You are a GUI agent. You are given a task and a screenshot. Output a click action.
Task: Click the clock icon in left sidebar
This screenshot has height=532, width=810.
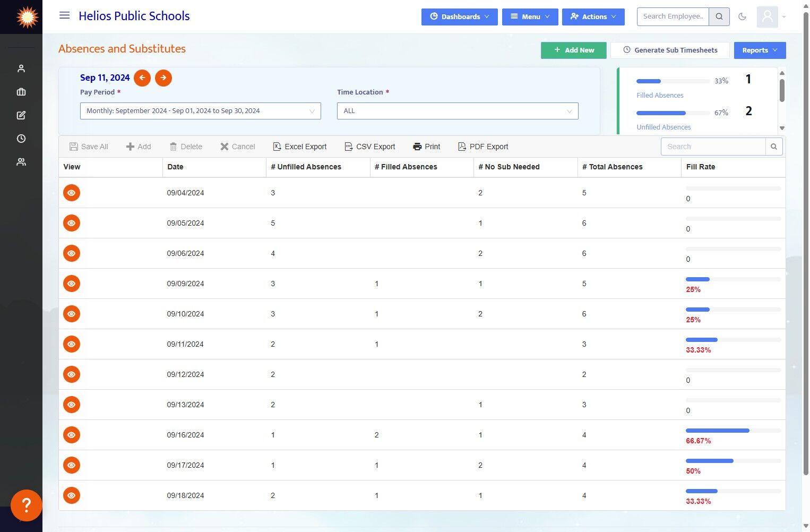coord(21,139)
